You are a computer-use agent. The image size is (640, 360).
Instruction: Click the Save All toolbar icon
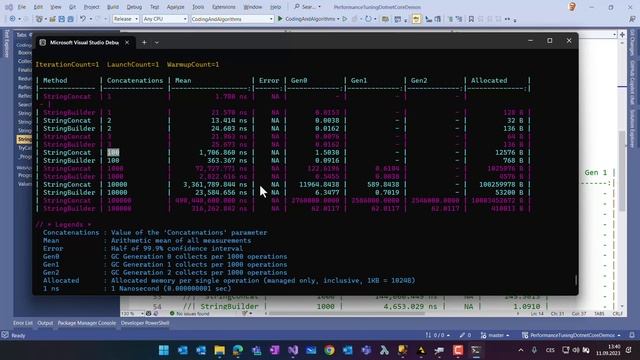click(x=71, y=19)
